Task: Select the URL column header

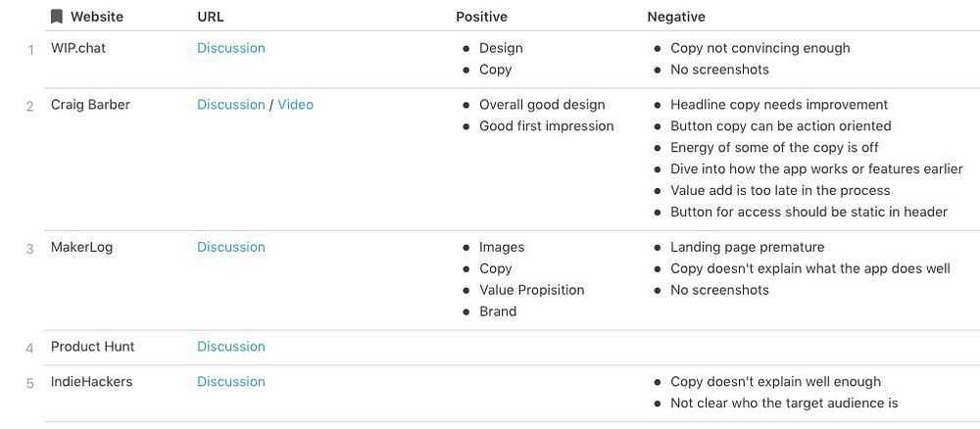Action: [211, 17]
